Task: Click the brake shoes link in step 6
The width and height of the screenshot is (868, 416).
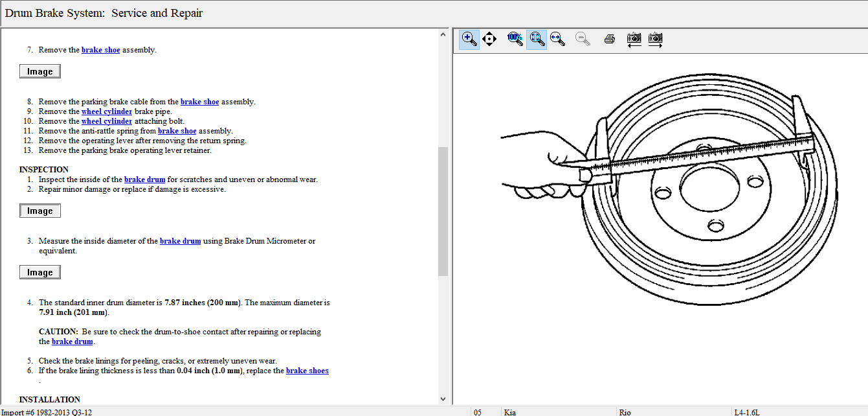Action: coord(307,371)
